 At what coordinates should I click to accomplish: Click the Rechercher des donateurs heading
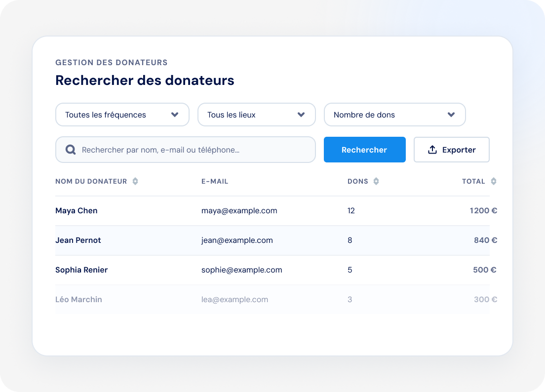pyautogui.click(x=145, y=80)
